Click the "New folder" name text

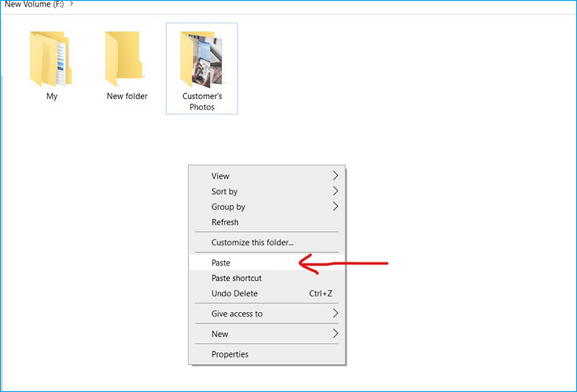127,96
